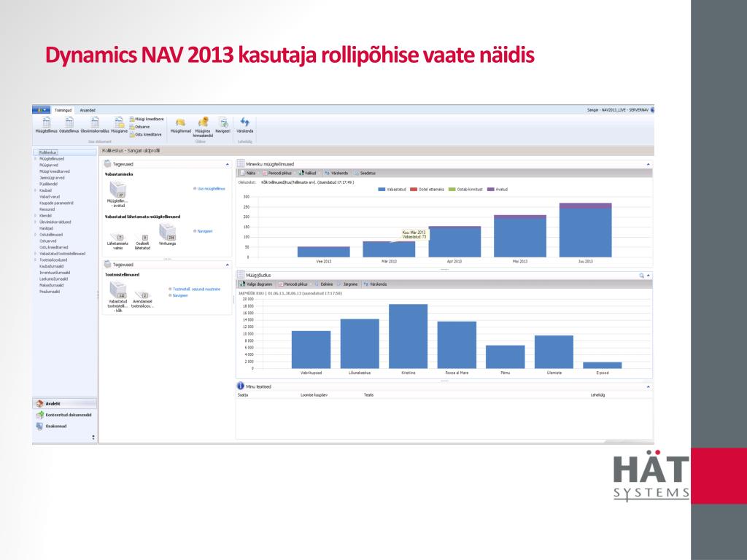Image resolution: width=747 pixels, height=560 pixels.
Task: Create new Müügiarve from ribbon
Action: point(119,125)
